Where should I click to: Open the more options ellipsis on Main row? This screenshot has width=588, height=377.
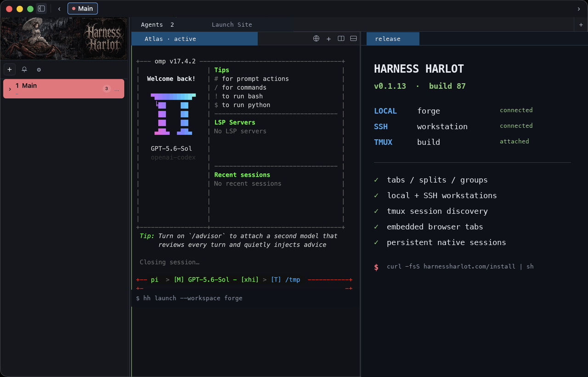[117, 89]
